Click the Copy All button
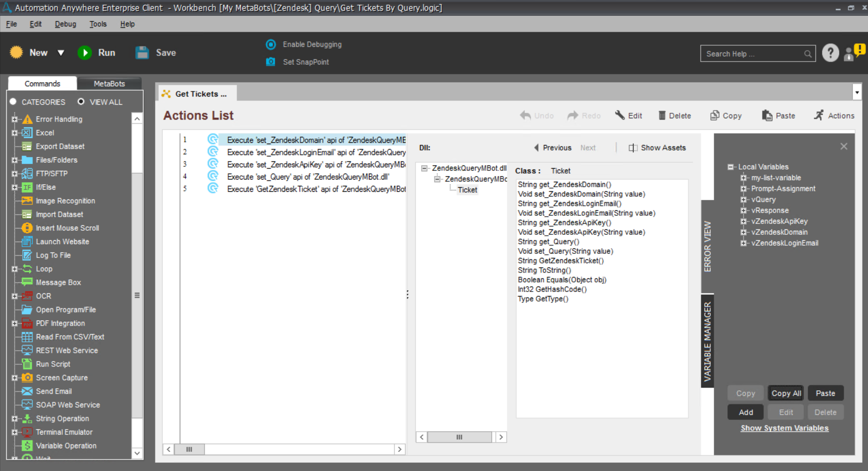Image resolution: width=868 pixels, height=471 pixels. pos(786,393)
